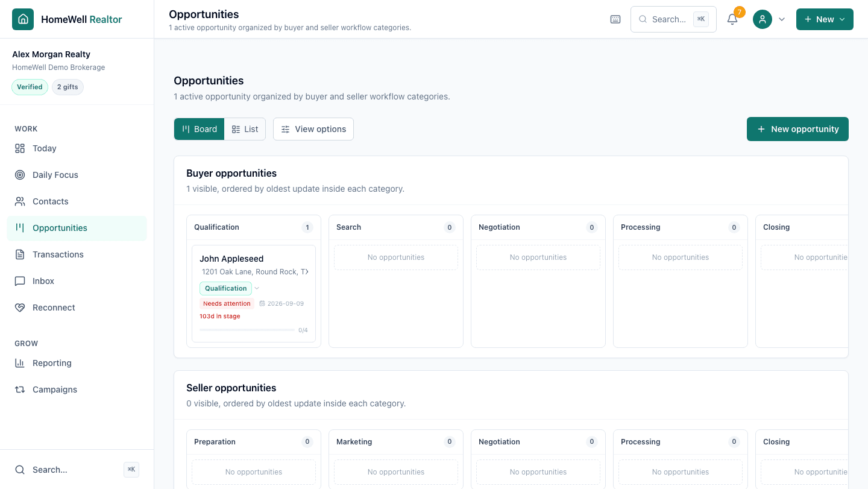The height and width of the screenshot is (489, 868).
Task: Create a New opportunity
Action: (x=797, y=129)
